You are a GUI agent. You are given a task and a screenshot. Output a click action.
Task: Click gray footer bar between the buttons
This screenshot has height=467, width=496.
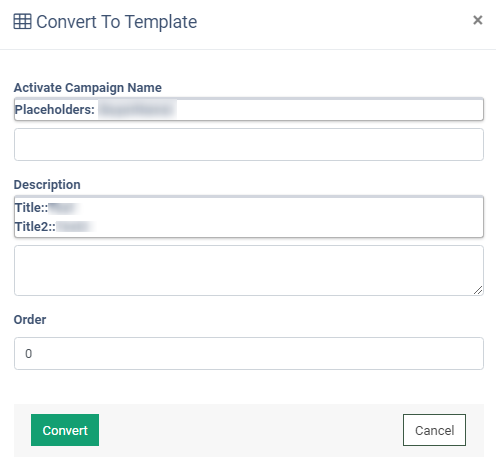[x=250, y=430]
